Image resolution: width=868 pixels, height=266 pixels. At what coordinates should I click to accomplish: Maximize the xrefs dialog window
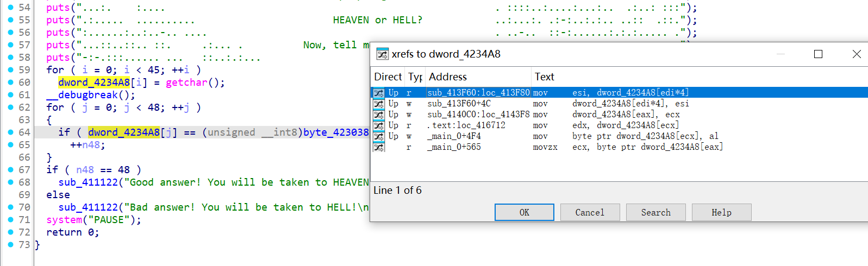click(x=818, y=54)
